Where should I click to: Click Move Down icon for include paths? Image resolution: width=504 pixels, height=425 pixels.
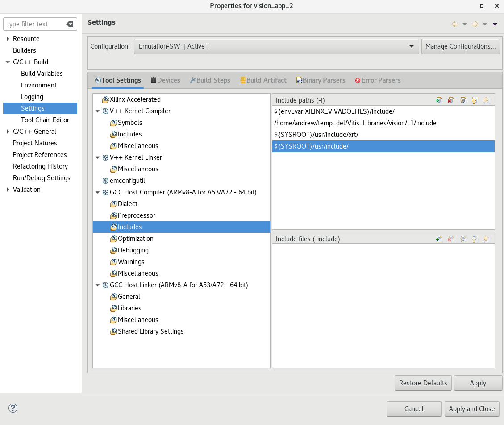coord(487,100)
